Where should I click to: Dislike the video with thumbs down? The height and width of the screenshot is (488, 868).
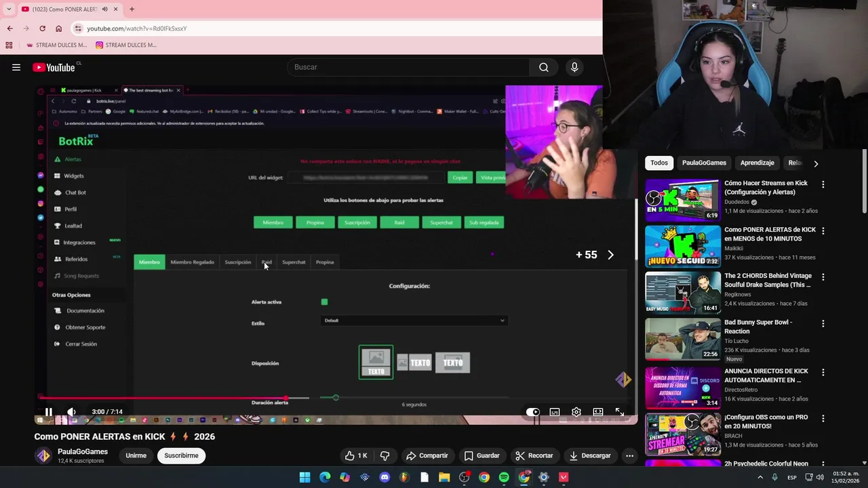point(384,455)
